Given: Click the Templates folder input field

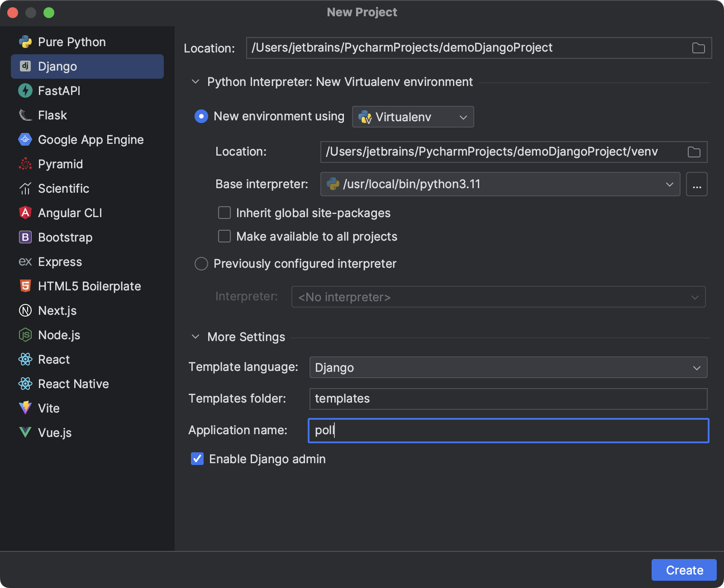Looking at the screenshot, I should pyautogui.click(x=452, y=399).
